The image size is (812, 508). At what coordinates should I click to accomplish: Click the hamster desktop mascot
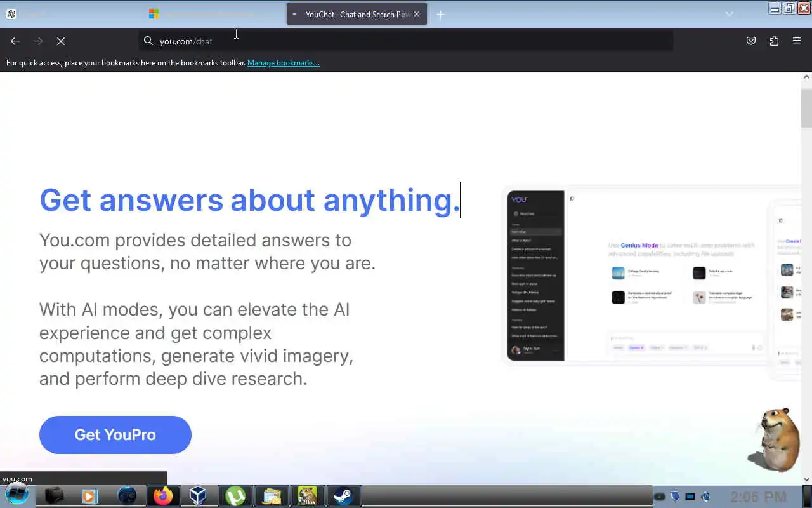tap(773, 440)
